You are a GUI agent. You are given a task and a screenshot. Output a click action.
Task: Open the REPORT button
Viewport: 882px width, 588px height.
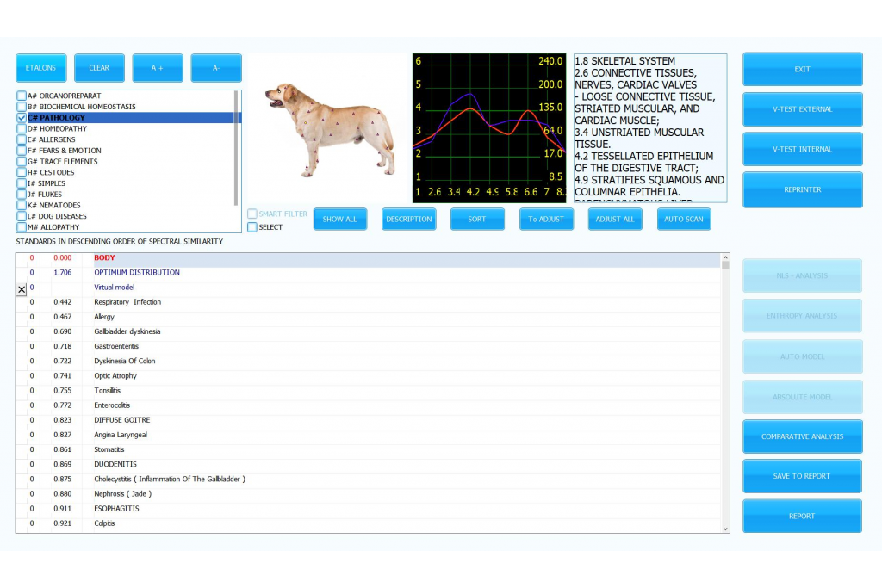tap(802, 516)
